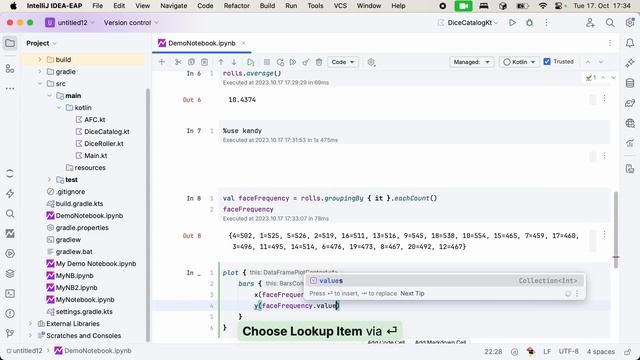Open notebook settings gear in the toolbar
The height and width of the screenshot is (360, 640).
pyautogui.click(x=371, y=62)
